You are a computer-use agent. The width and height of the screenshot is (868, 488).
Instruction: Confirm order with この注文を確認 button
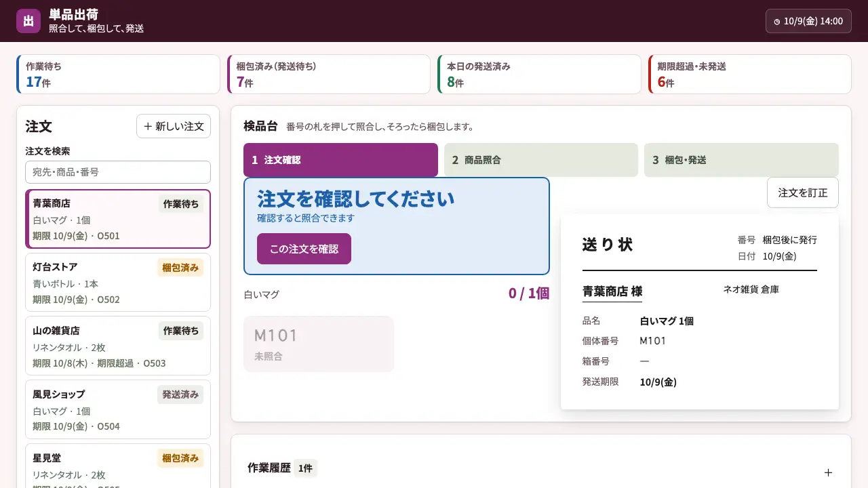304,249
